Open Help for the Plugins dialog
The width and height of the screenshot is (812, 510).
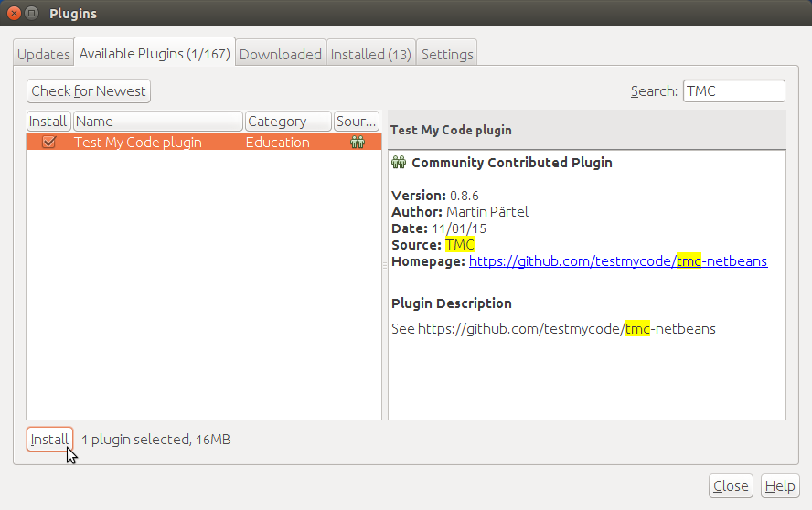[780, 485]
